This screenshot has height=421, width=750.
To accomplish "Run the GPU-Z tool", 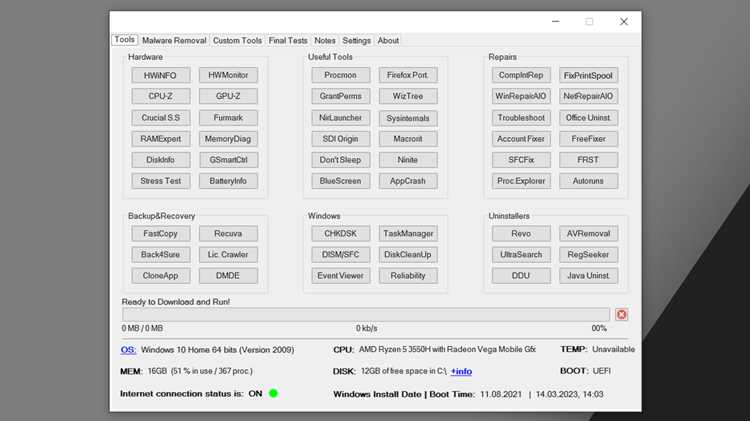I will point(228,96).
